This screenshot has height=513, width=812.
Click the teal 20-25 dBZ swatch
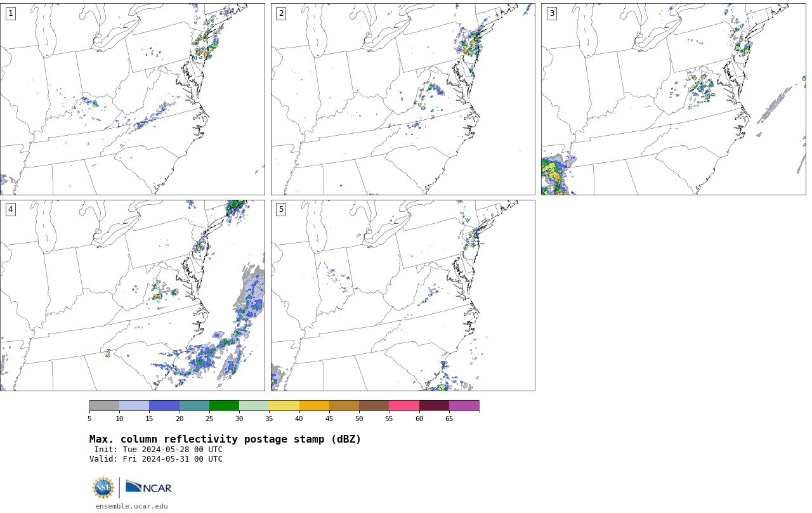coord(194,406)
